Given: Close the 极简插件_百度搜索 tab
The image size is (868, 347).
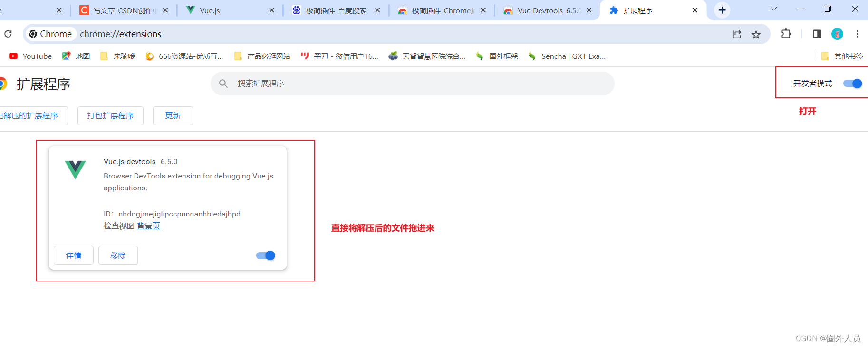Looking at the screenshot, I should pos(377,10).
